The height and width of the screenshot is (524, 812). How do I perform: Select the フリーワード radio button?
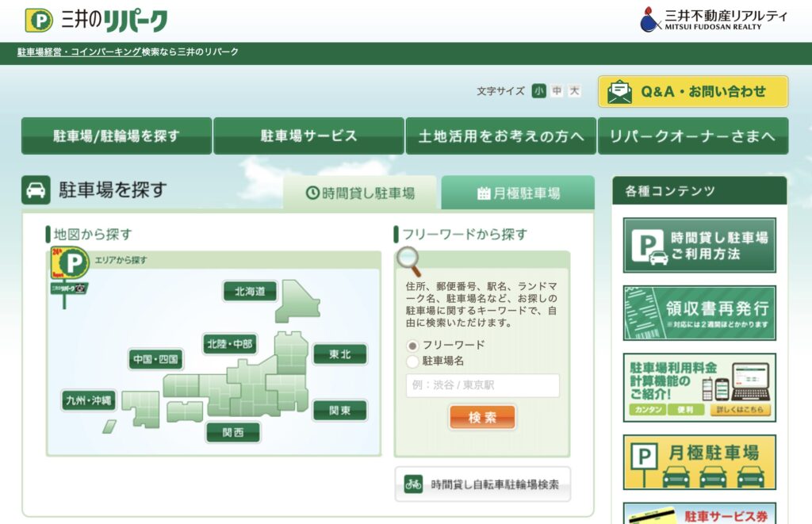[x=412, y=346]
